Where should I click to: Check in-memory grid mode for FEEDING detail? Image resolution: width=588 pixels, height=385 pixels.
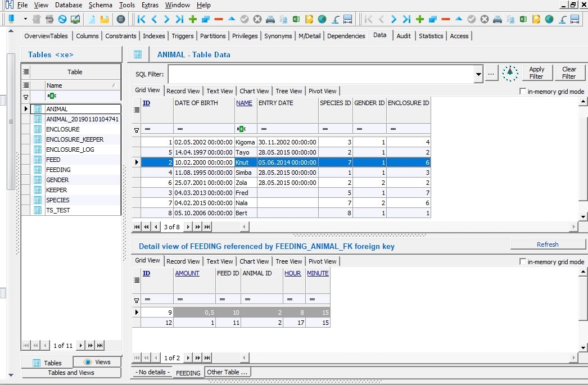click(522, 261)
